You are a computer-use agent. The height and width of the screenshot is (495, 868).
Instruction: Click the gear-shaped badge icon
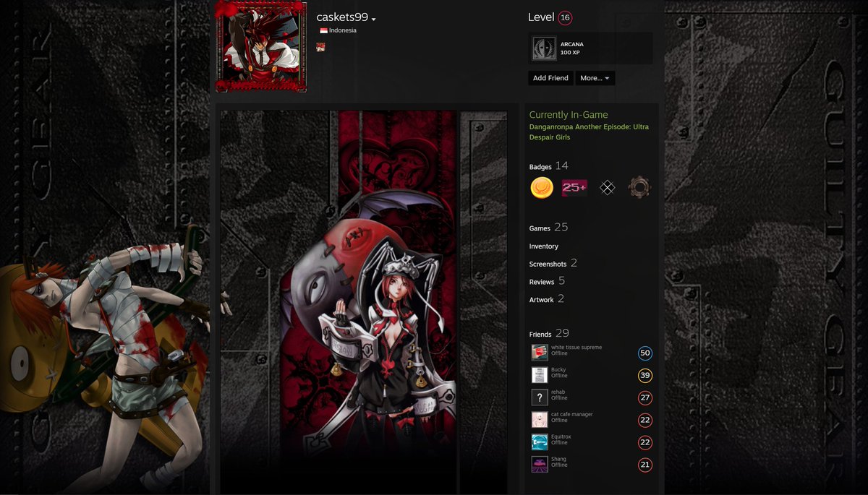coord(639,188)
